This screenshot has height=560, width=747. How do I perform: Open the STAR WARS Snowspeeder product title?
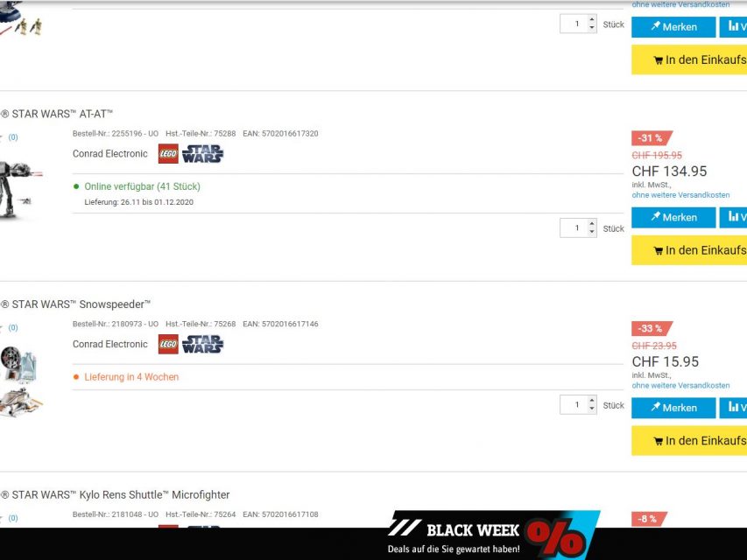75,304
